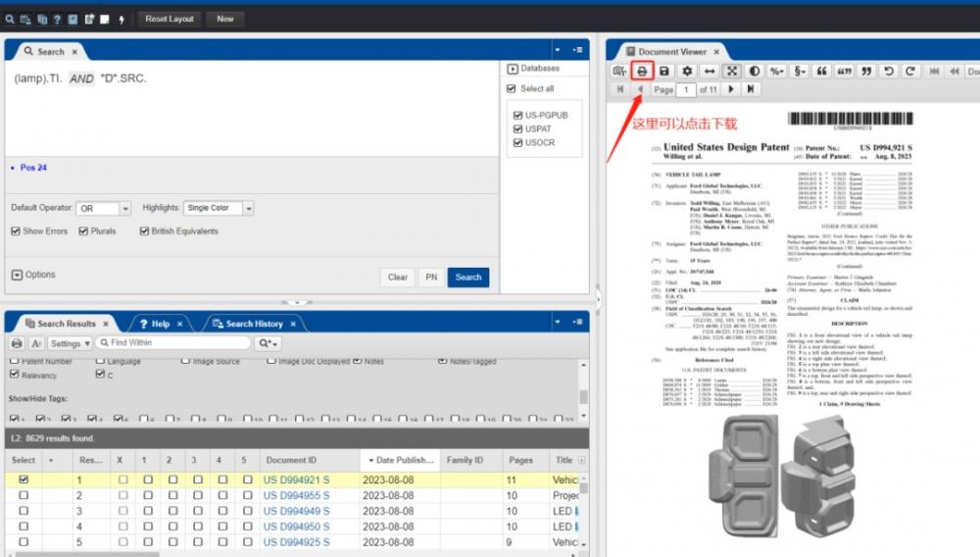980x557 pixels.
Task: Open the viewer settings gear icon
Action: coord(687,72)
